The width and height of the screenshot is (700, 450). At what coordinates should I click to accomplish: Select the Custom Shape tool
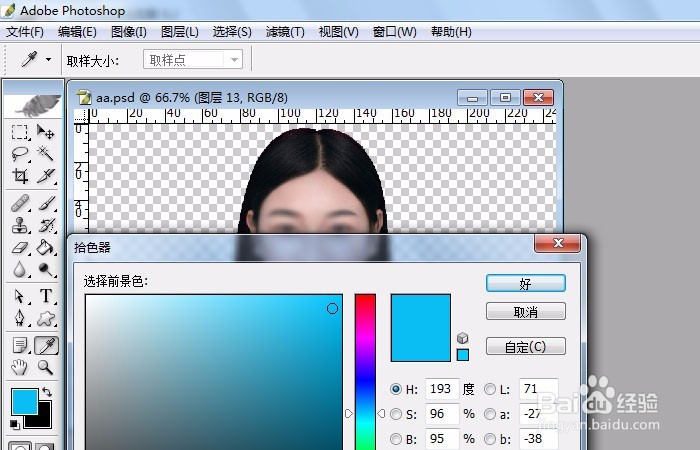click(45, 318)
